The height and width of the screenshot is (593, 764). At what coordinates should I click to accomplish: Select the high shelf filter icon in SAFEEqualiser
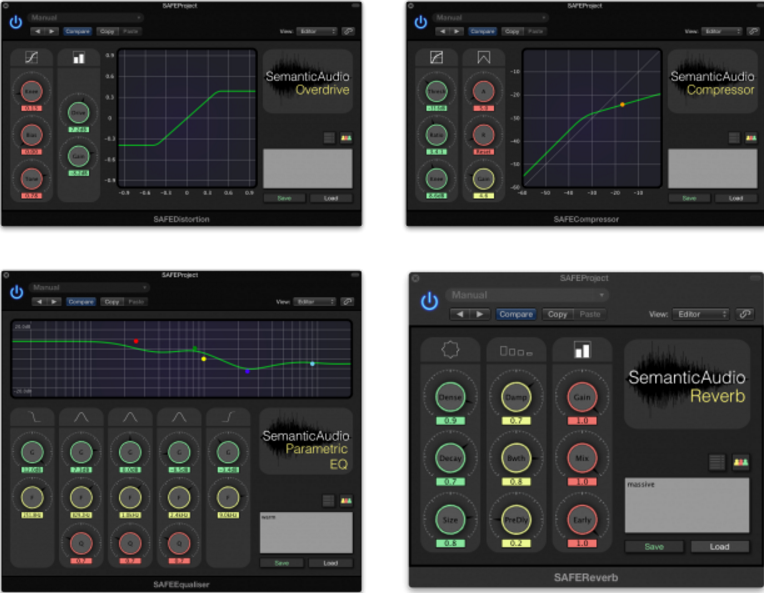[229, 417]
